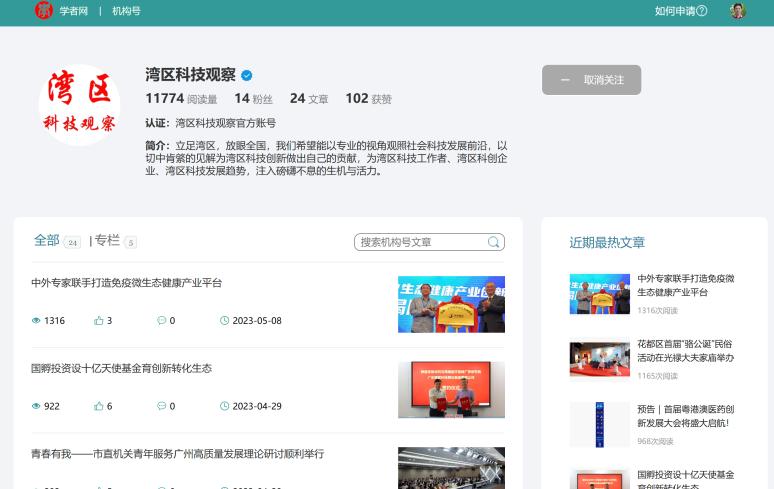The image size is (774, 489).
Task: Switch to the 专栏 tab
Action: pos(107,240)
